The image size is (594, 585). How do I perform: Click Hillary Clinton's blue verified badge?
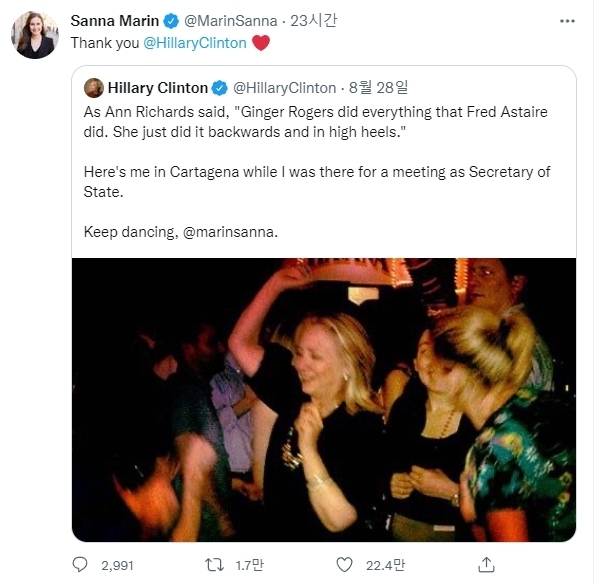coord(220,88)
